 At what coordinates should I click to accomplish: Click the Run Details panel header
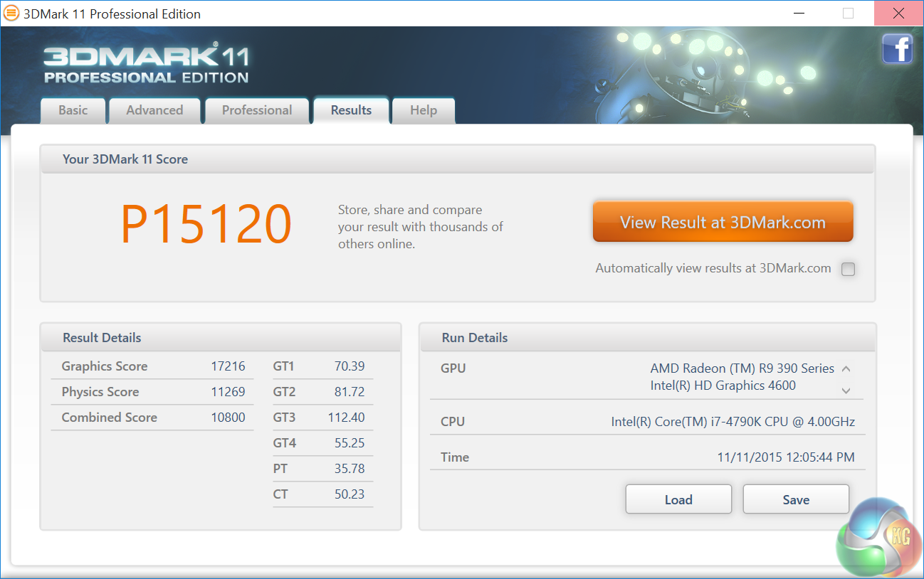pos(649,338)
